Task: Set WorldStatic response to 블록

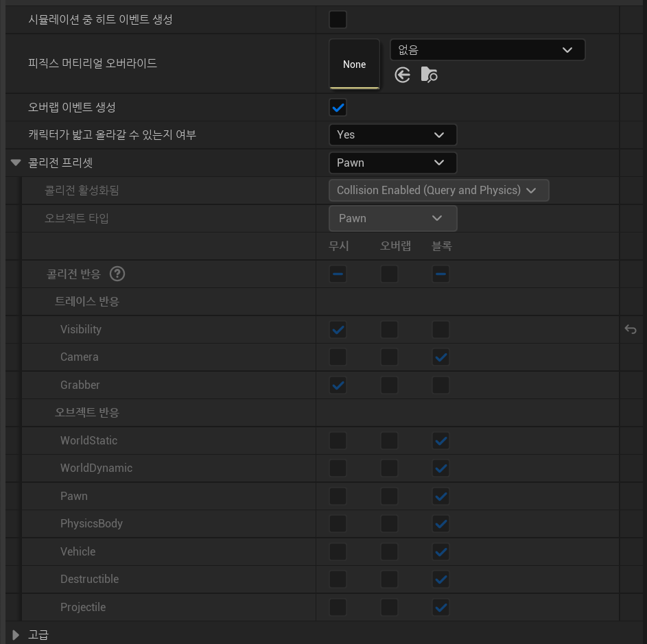Action: pyautogui.click(x=440, y=440)
